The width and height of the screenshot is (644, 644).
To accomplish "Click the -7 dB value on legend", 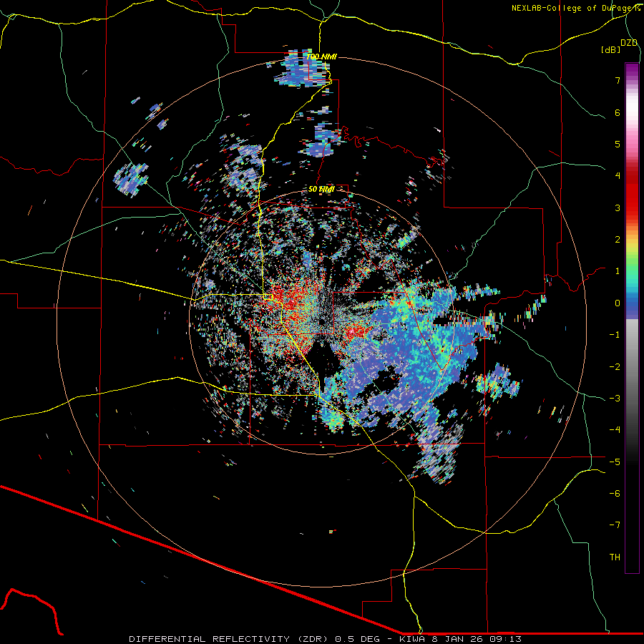I will (x=615, y=525).
